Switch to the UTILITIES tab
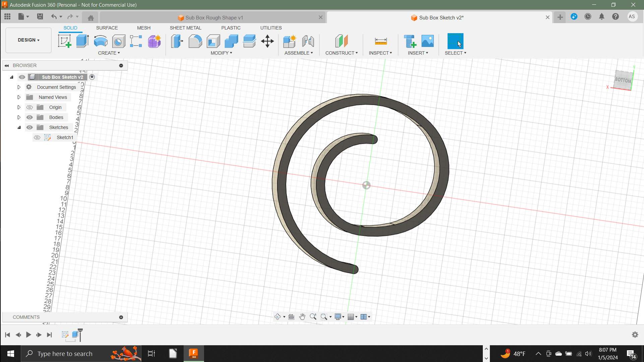This screenshot has width=644, height=362. click(271, 28)
